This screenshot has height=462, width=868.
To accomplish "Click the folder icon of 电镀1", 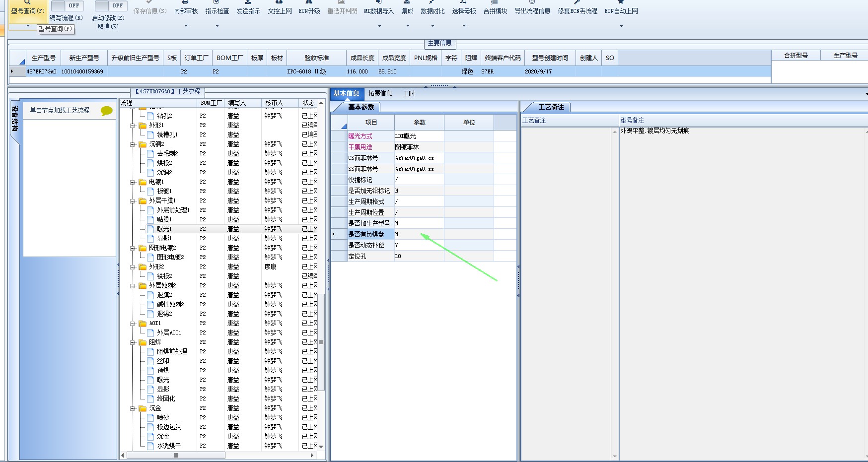I will click(143, 182).
